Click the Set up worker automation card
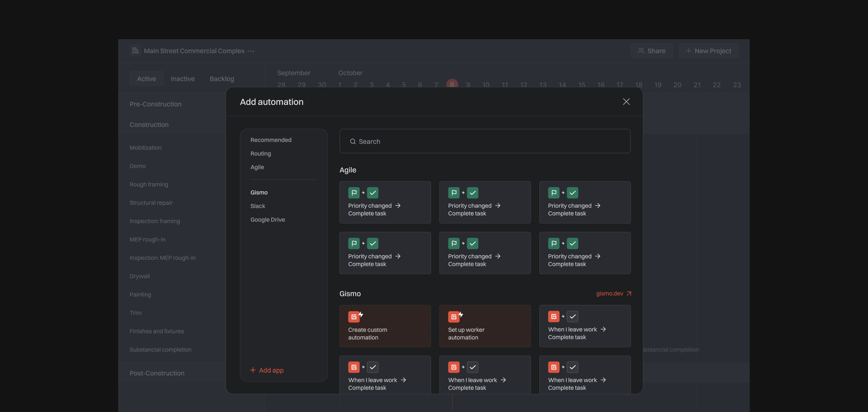This screenshot has width=868, height=412. click(x=485, y=326)
